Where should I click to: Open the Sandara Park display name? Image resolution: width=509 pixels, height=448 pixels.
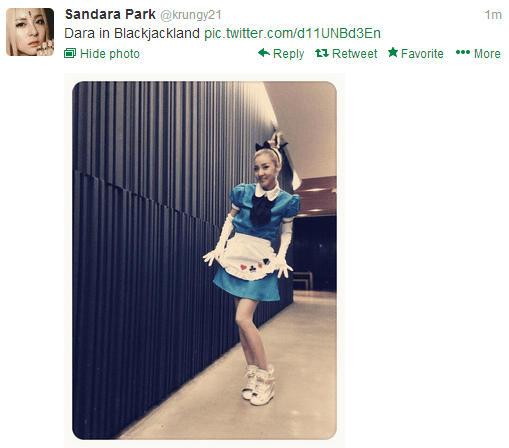coord(110,14)
